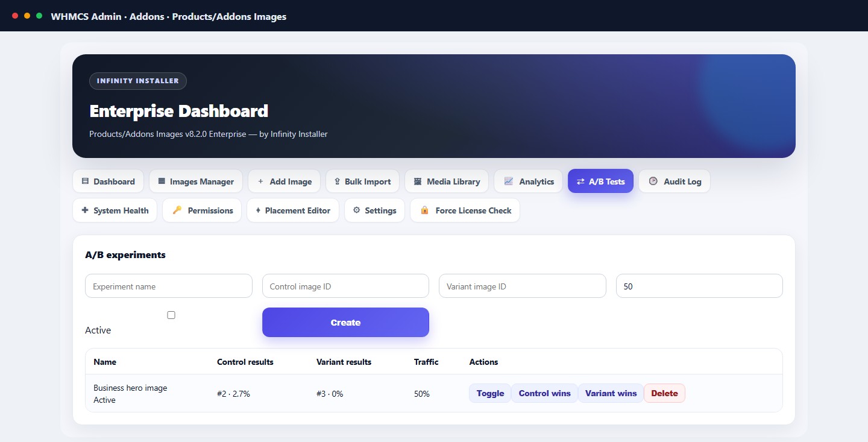Image resolution: width=868 pixels, height=442 pixels.
Task: Delete the Business hero image experiment
Action: click(x=664, y=393)
